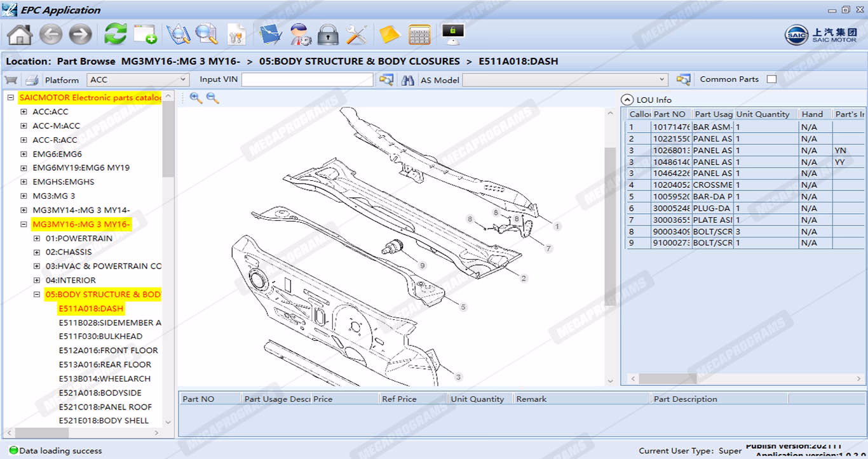Collapse the 05:BODY STRUCTURE node
This screenshot has width=868, height=459.
tap(36, 295)
